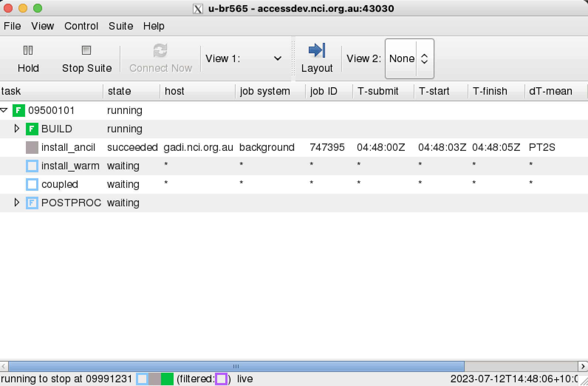Collapse the 09500101 cycle point
Image resolution: width=588 pixels, height=386 pixels.
point(4,110)
